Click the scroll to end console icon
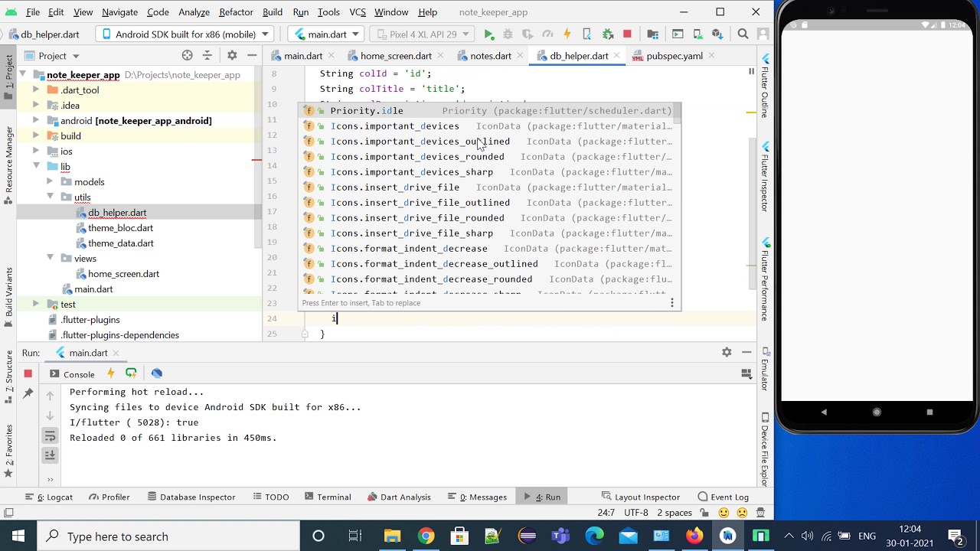The image size is (980, 551). click(x=50, y=455)
